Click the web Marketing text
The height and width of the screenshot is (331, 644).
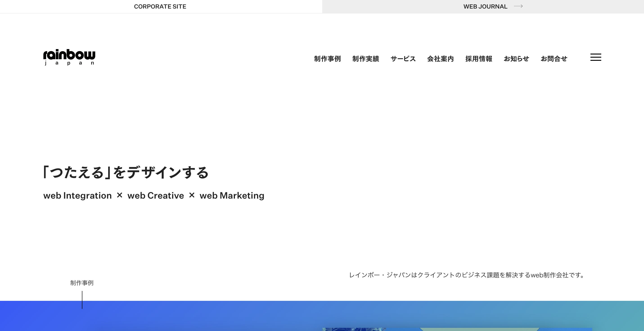232,195
